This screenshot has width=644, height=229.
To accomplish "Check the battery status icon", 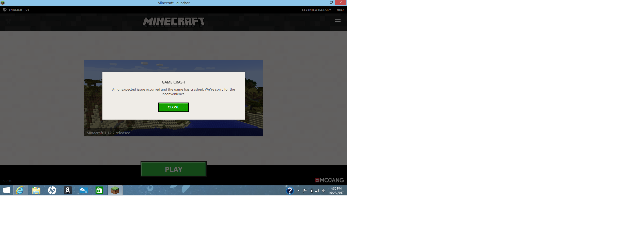I will point(312,191).
